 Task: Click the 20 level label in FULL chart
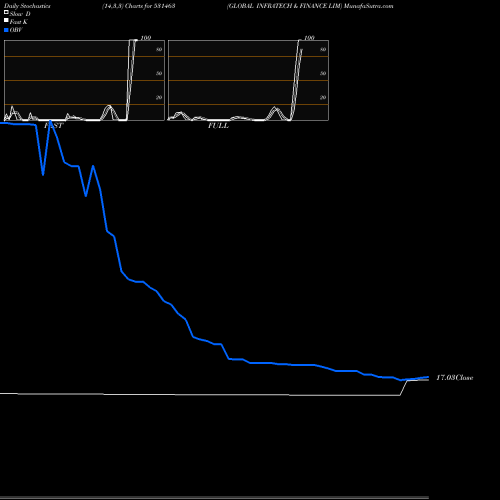click(x=323, y=97)
